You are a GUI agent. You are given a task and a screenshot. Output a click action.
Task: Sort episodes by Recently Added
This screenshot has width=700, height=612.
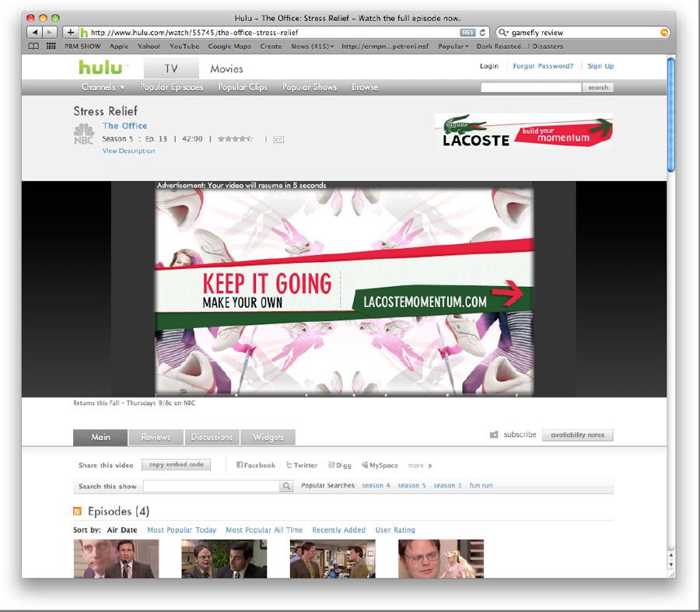339,530
